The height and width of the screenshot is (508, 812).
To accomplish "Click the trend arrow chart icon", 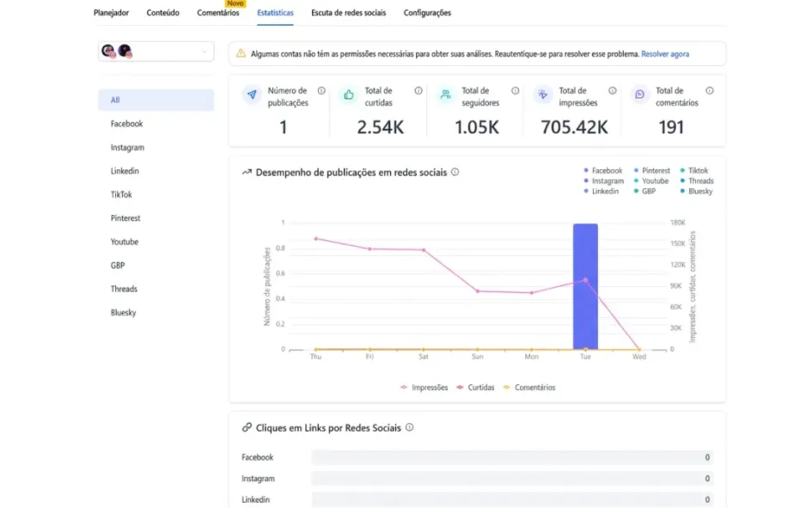I will pyautogui.click(x=247, y=172).
